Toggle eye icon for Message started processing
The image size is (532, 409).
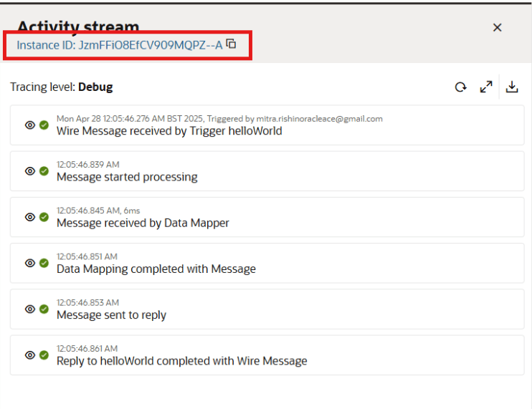click(x=30, y=171)
